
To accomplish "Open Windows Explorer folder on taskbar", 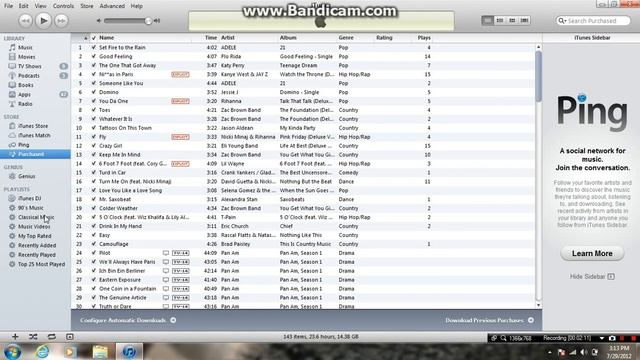I will (100, 352).
